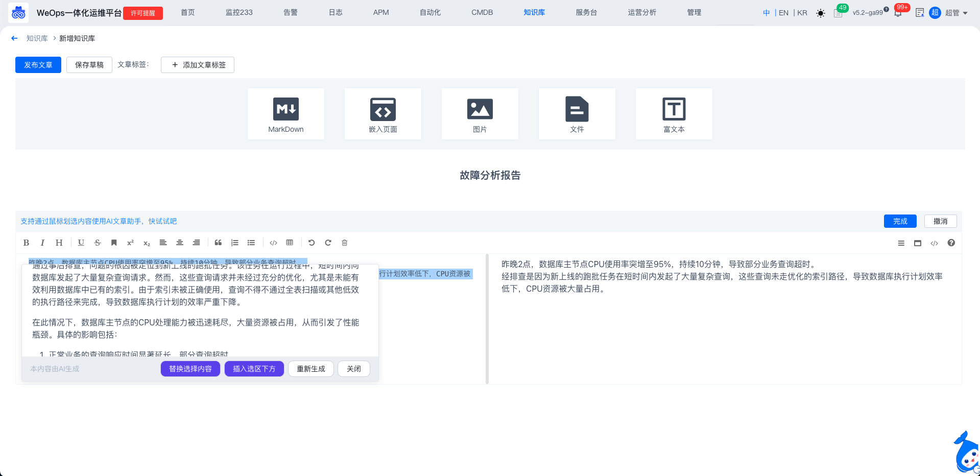Toggle the editor preview pane window icon
The height and width of the screenshot is (476, 980).
coord(918,243)
